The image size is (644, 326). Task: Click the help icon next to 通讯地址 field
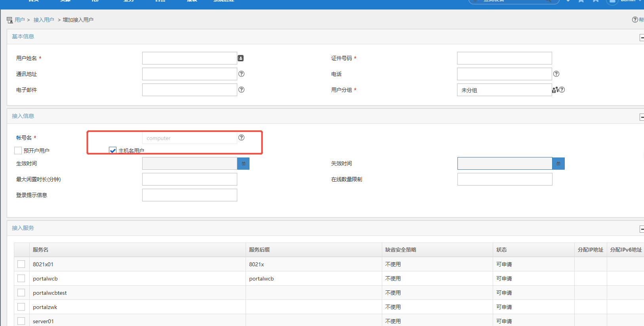click(x=241, y=74)
